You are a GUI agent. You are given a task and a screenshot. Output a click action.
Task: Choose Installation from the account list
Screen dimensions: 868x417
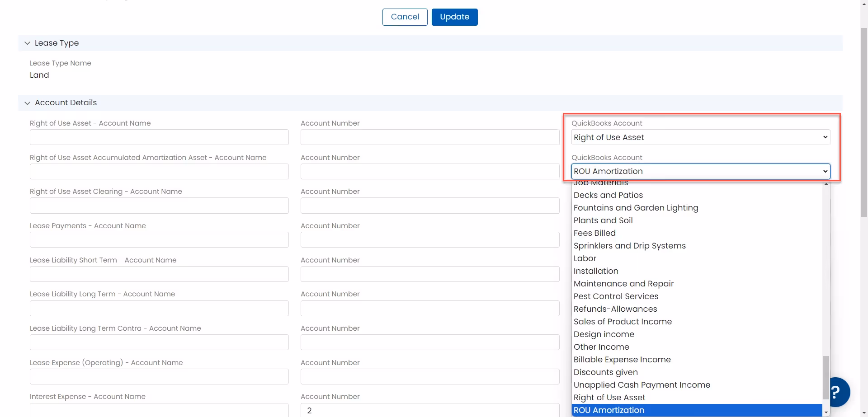[697, 271]
